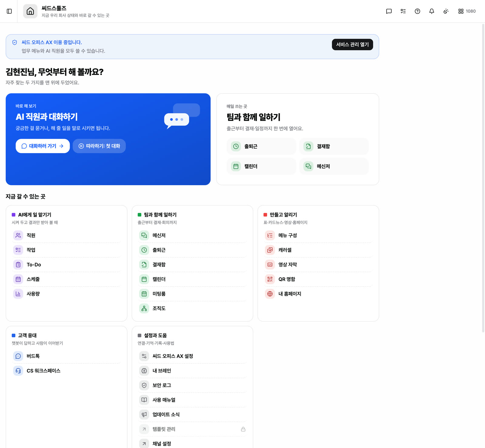This screenshot has width=485, height=448.
Task: Open the 캘린더 quick shortcut tile
Action: [x=261, y=166]
